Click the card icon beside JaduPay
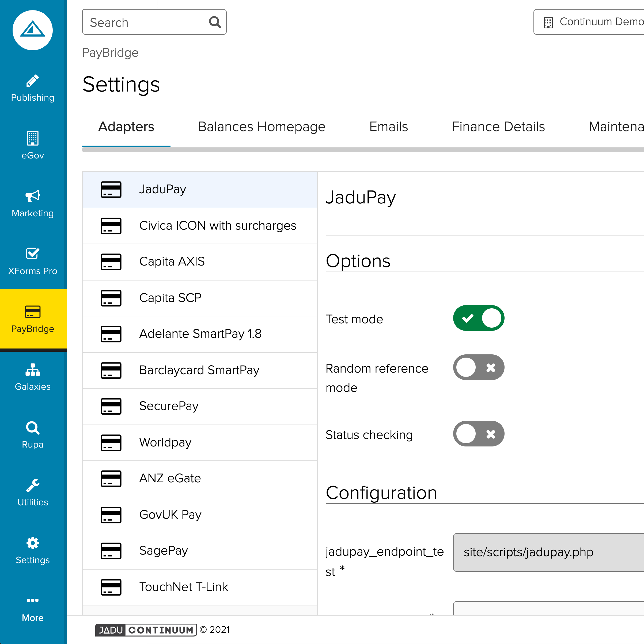 (111, 189)
